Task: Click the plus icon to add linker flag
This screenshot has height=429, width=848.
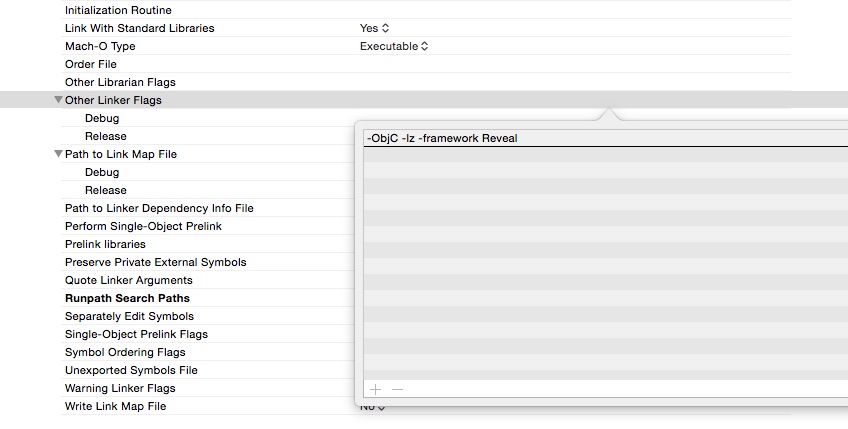Action: click(x=375, y=390)
